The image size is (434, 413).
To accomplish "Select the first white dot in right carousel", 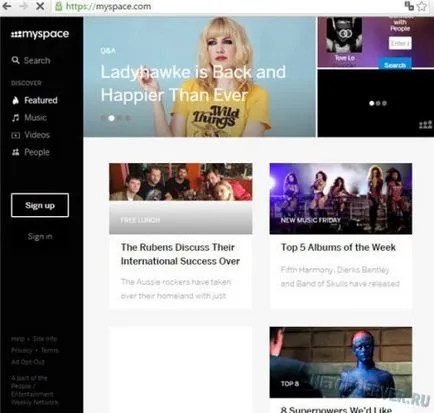I will (372, 103).
